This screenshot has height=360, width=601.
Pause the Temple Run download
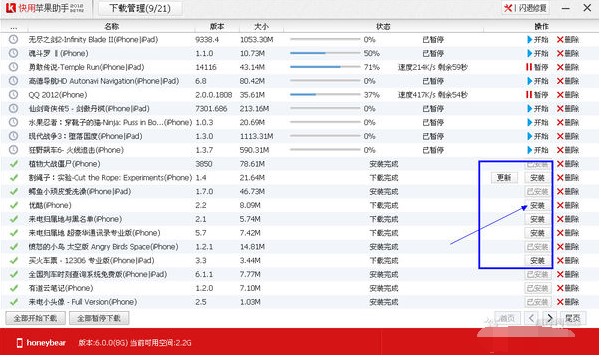click(x=537, y=67)
